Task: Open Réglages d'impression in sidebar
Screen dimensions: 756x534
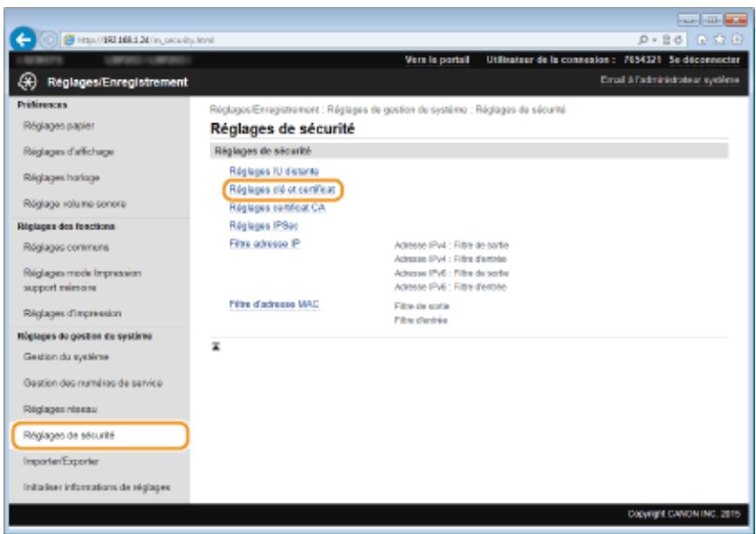Action: coord(72,313)
